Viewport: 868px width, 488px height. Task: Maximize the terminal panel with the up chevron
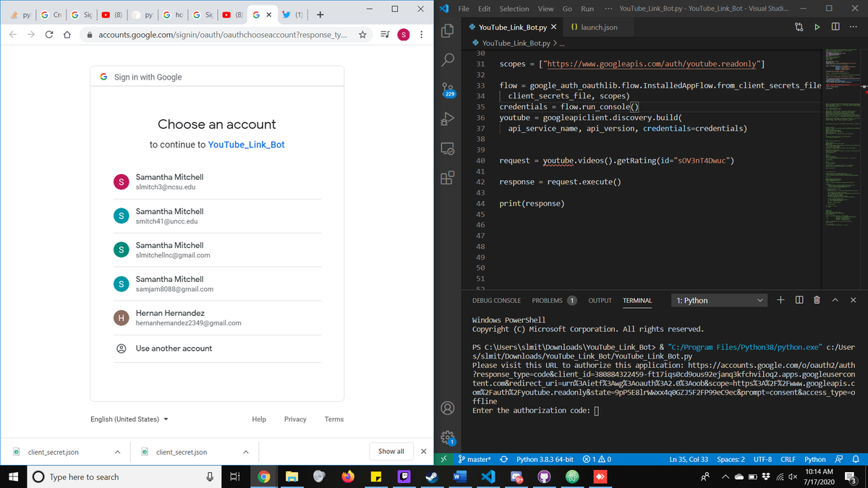tap(835, 300)
